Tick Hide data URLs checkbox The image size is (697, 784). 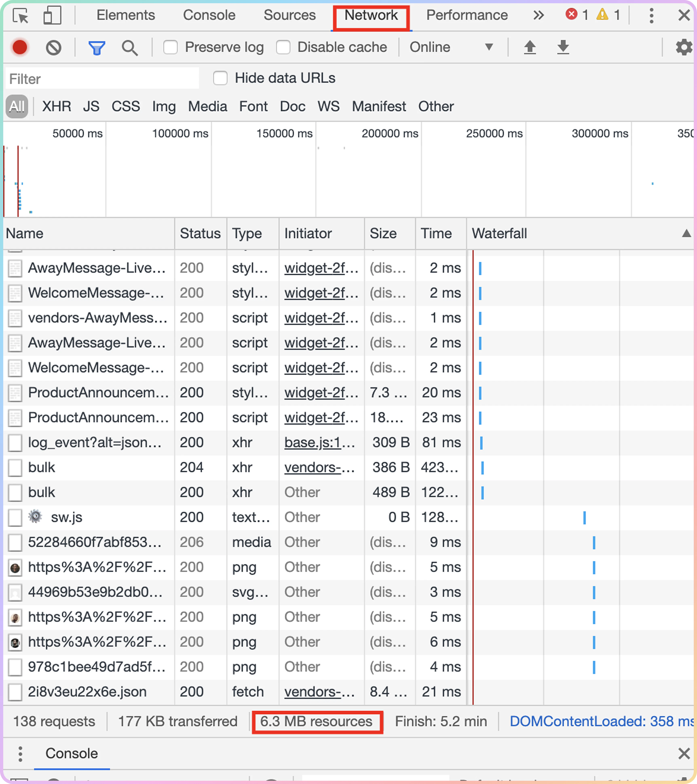220,78
